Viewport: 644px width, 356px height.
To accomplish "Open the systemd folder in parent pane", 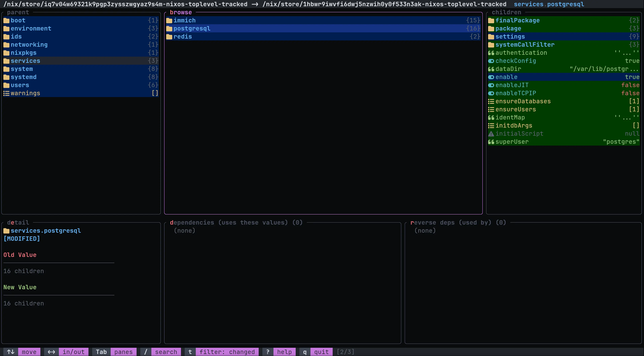I will [24, 77].
